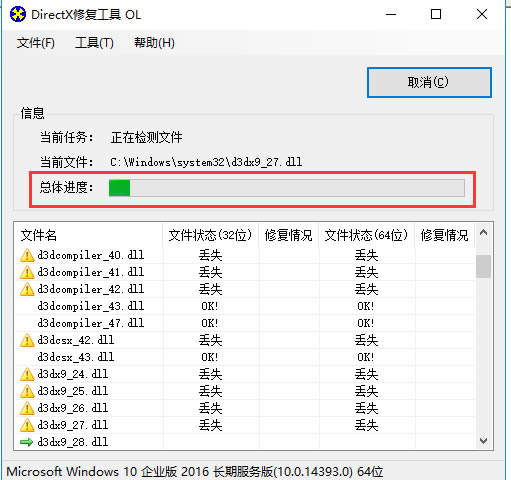Select the d3dcompiler_42.dll file name

tap(91, 289)
